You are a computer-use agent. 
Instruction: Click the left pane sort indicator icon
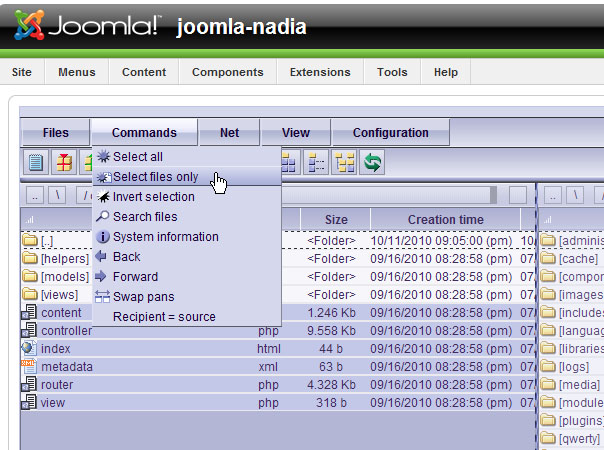point(30,220)
